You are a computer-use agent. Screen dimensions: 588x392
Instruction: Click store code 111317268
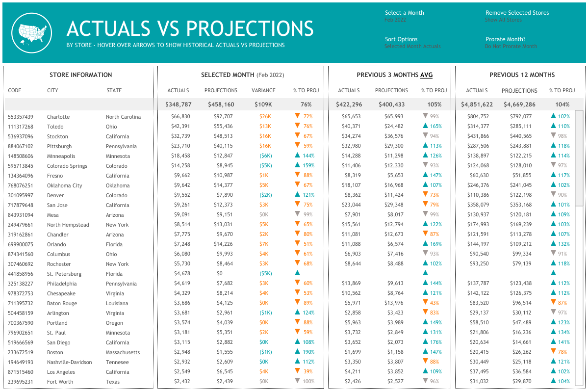pyautogui.click(x=21, y=127)
